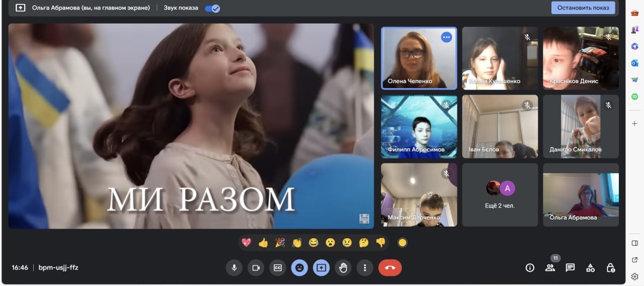Open meeting details info icon
Viewport: 644px width, 286px height.
point(530,268)
